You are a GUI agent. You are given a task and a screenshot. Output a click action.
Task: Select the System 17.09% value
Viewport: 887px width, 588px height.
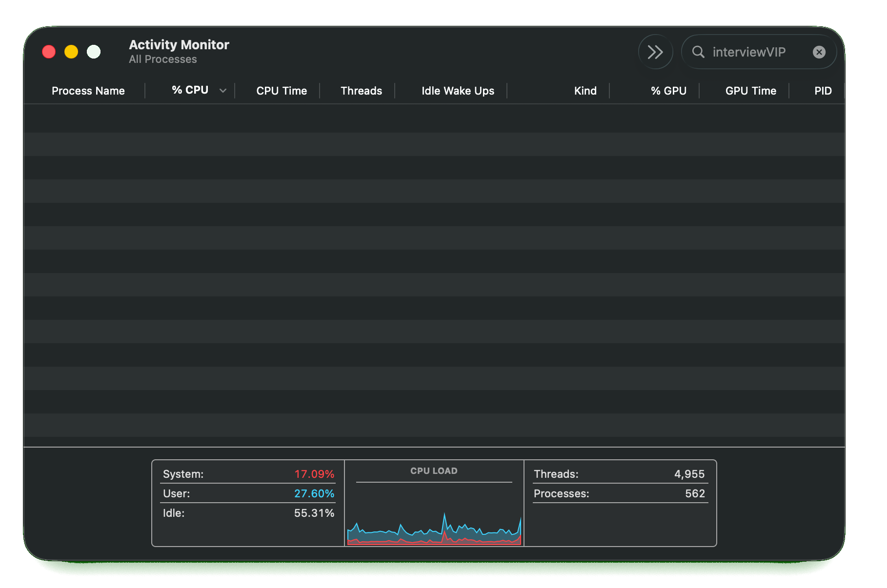coord(314,474)
